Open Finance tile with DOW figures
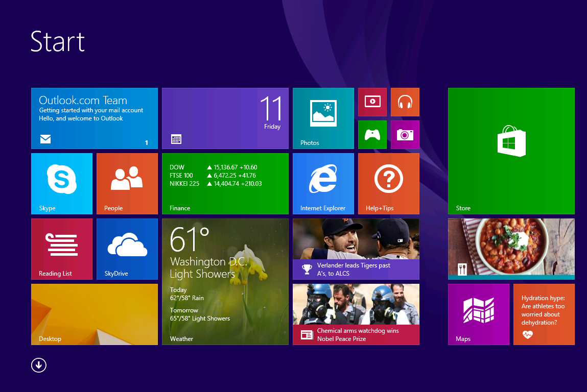The image size is (587, 392). pyautogui.click(x=225, y=184)
